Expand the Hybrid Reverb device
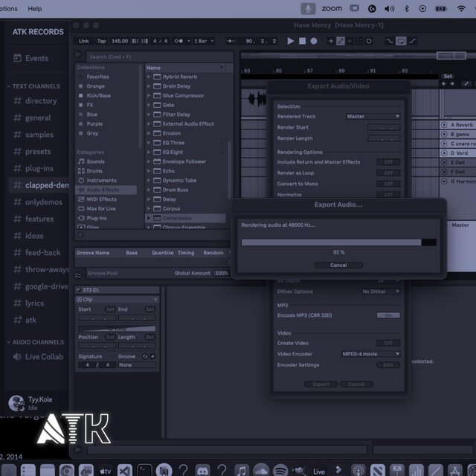The height and width of the screenshot is (476, 476). point(149,77)
